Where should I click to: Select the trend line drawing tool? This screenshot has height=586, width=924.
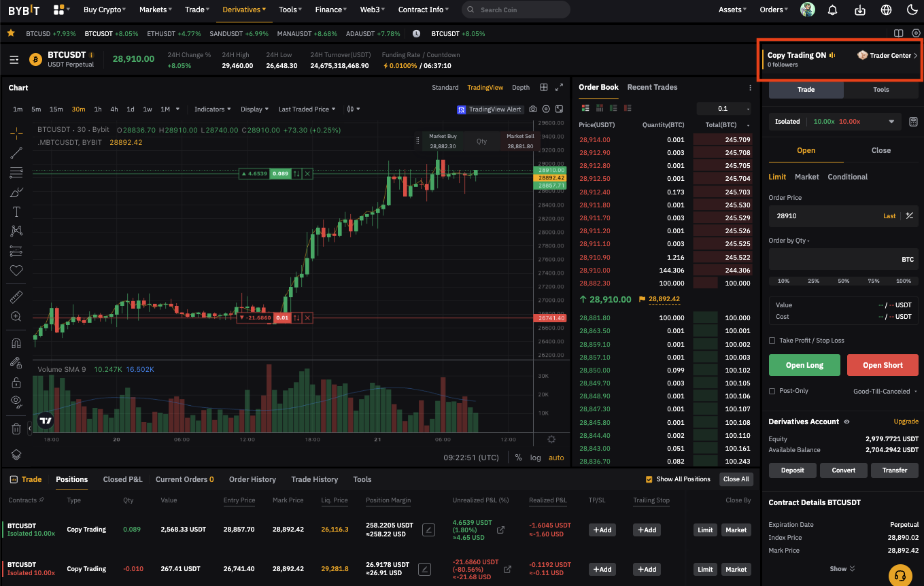pyautogui.click(x=16, y=153)
